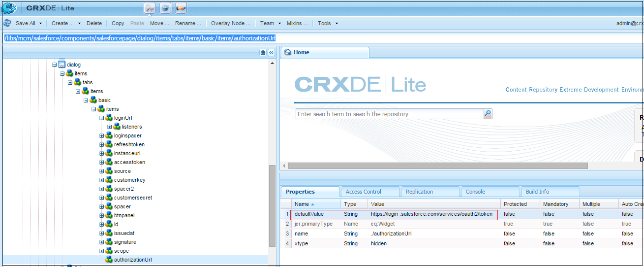This screenshot has height=267, width=644.
Task: Click the dialog node icon in tree
Action: [62, 65]
